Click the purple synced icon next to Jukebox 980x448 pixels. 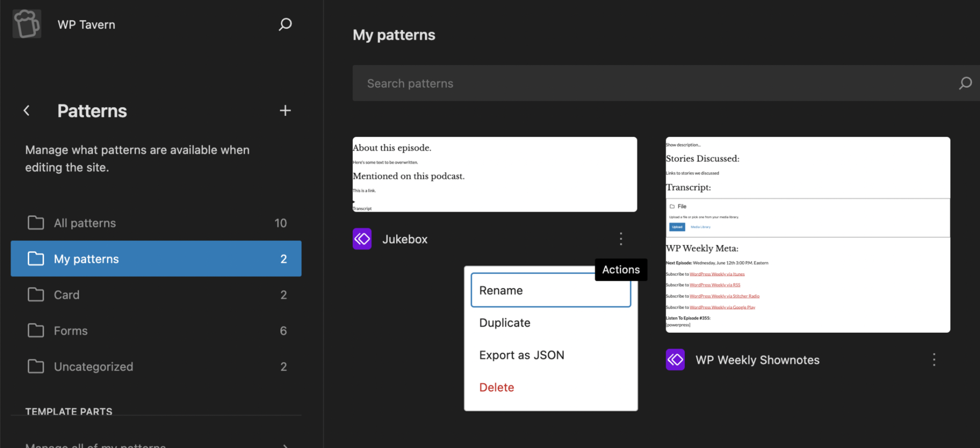[x=362, y=239]
